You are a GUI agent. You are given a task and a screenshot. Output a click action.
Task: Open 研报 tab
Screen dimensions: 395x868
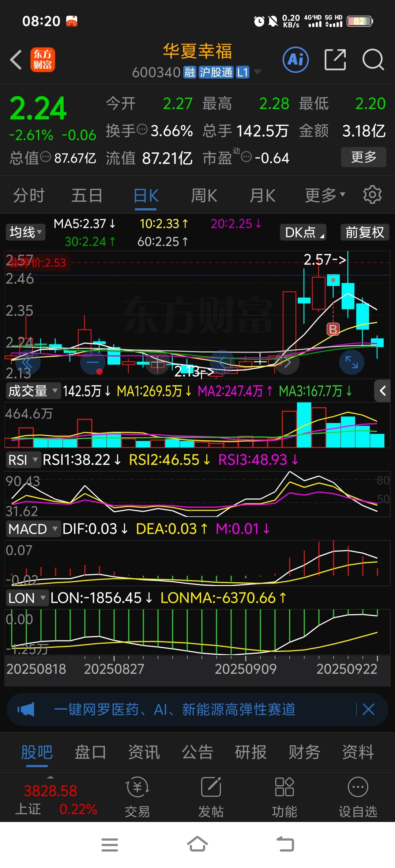[251, 752]
